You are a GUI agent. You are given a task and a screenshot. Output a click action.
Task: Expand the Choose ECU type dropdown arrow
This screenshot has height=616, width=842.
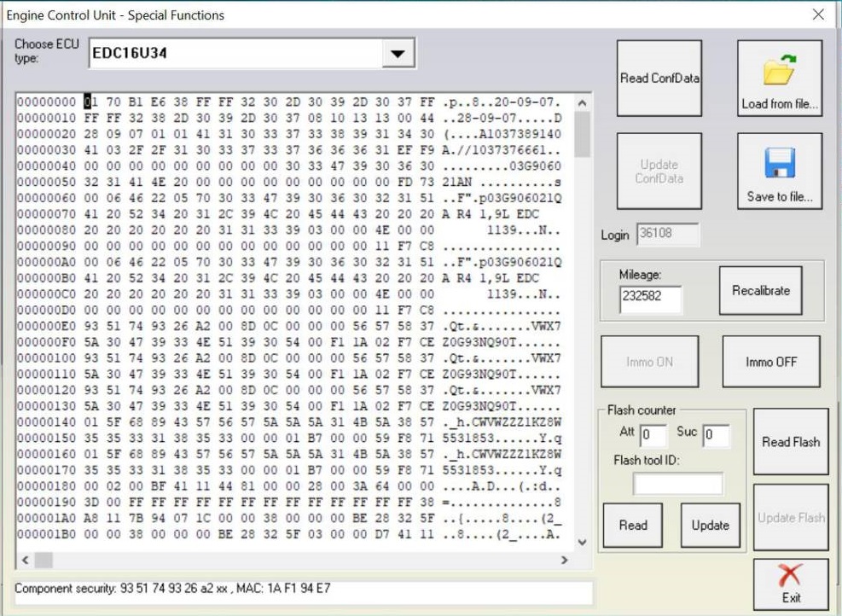(396, 55)
